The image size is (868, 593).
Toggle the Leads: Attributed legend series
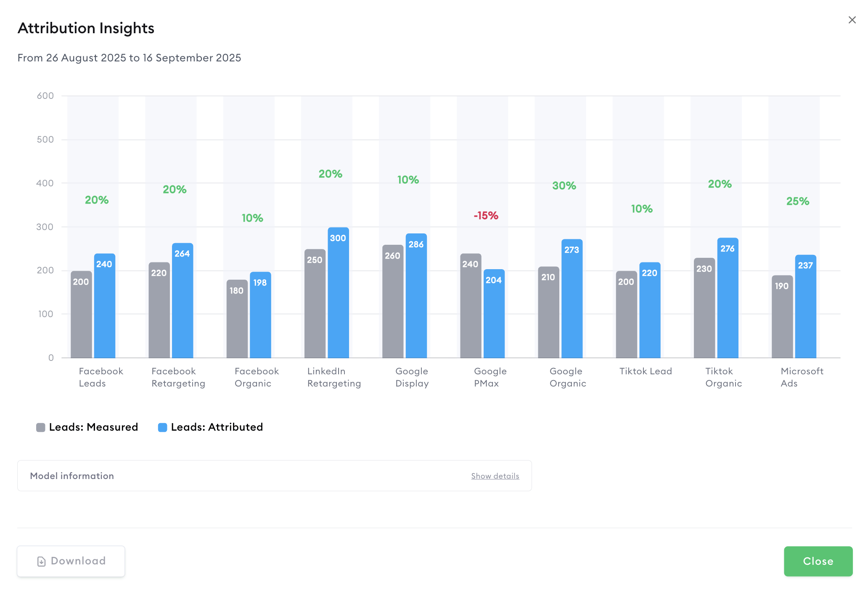point(217,427)
